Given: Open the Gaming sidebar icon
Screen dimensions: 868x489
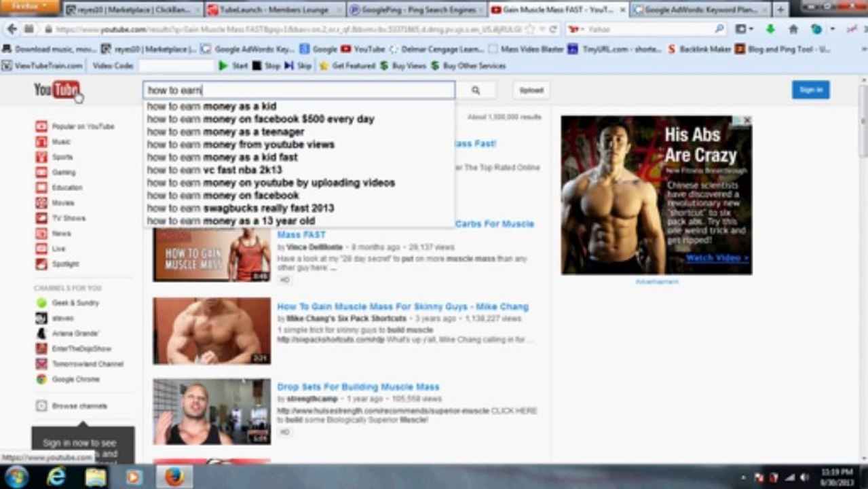Looking at the screenshot, I should click(41, 173).
